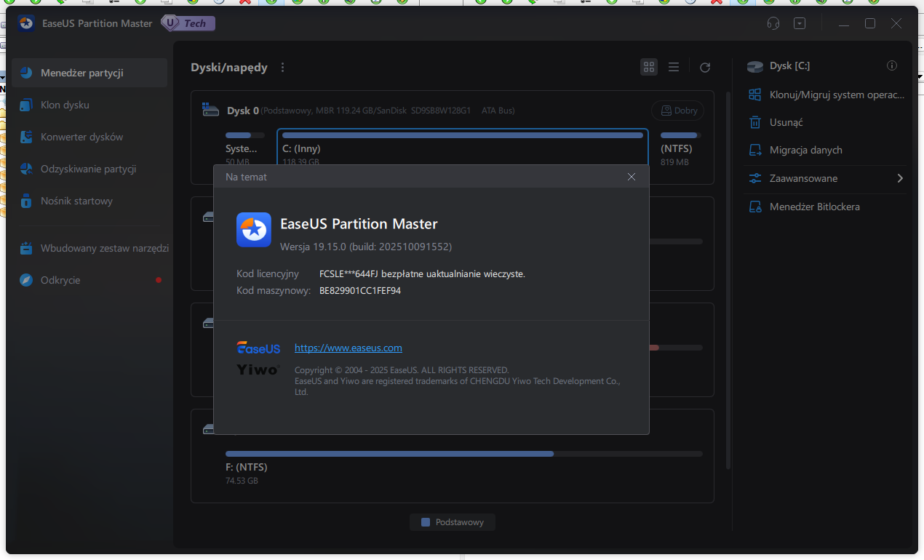Select the F: (NTFS) partition usage bar

pyautogui.click(x=464, y=454)
